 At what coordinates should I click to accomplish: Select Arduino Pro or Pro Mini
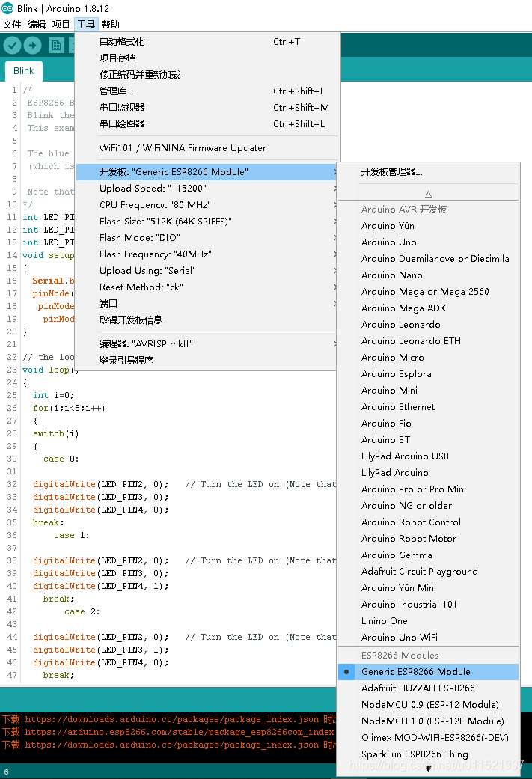tap(428, 489)
